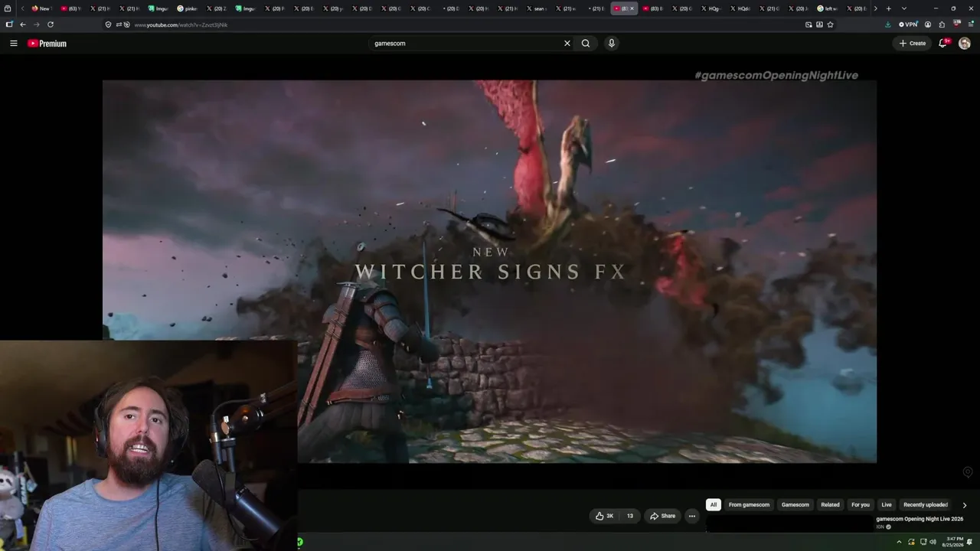Select the 'Related' filter chip

(830, 505)
